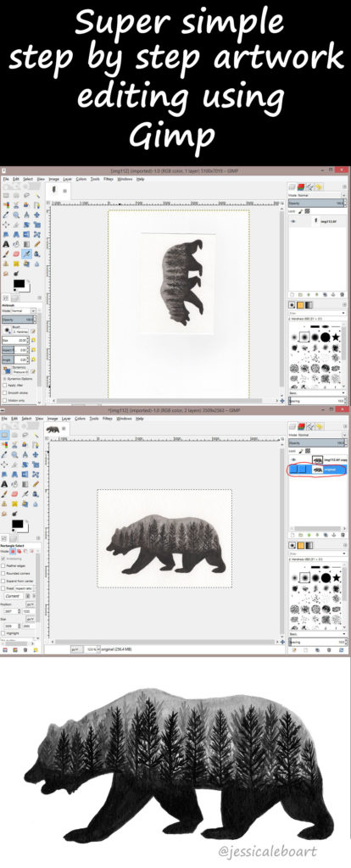Image resolution: width=351 pixels, height=868 pixels.
Task: Click foreground black color swatch in Airbrush GIMP window
Action: pos(19,283)
